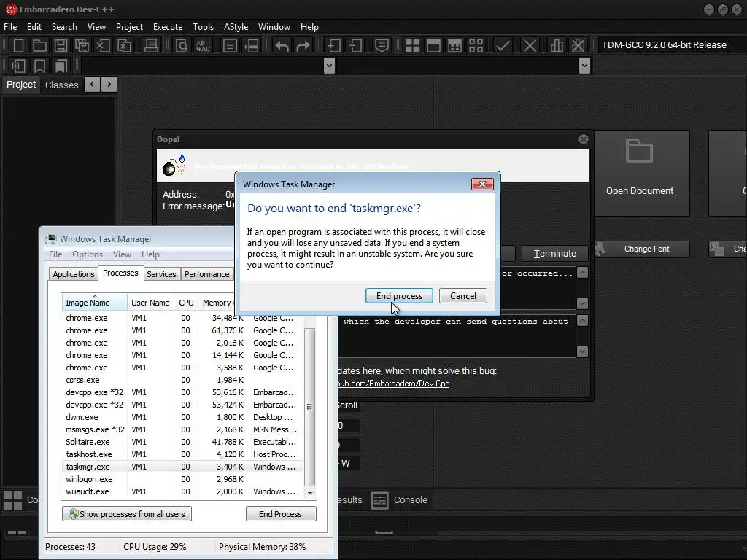This screenshot has height=560, width=747.
Task: Close the Oops error dialog with its X
Action: coord(583,139)
